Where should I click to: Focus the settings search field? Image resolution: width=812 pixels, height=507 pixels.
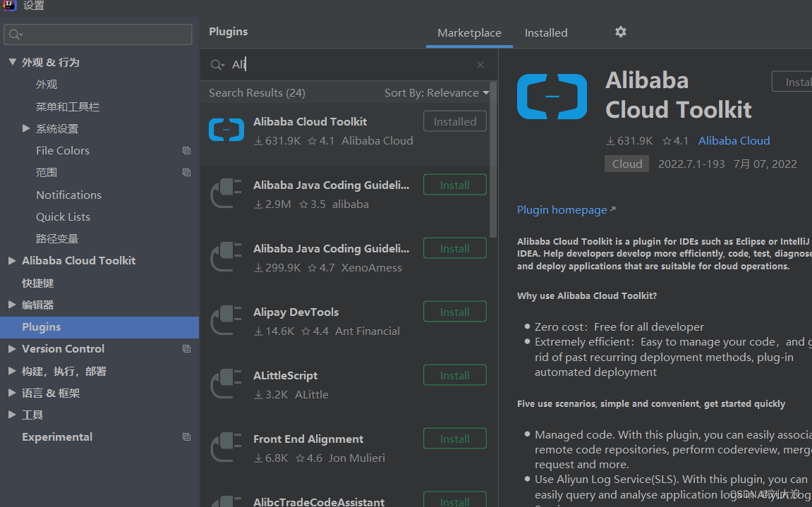[x=98, y=35]
